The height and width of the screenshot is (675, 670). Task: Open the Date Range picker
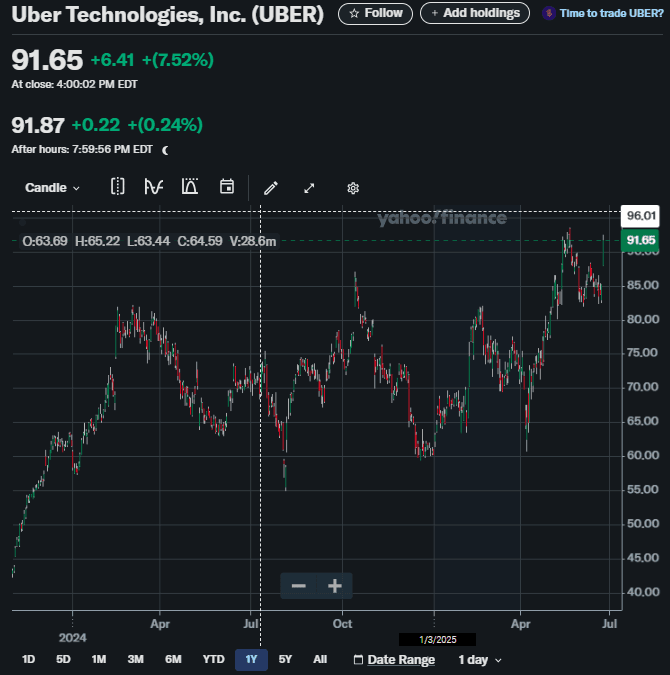point(394,660)
